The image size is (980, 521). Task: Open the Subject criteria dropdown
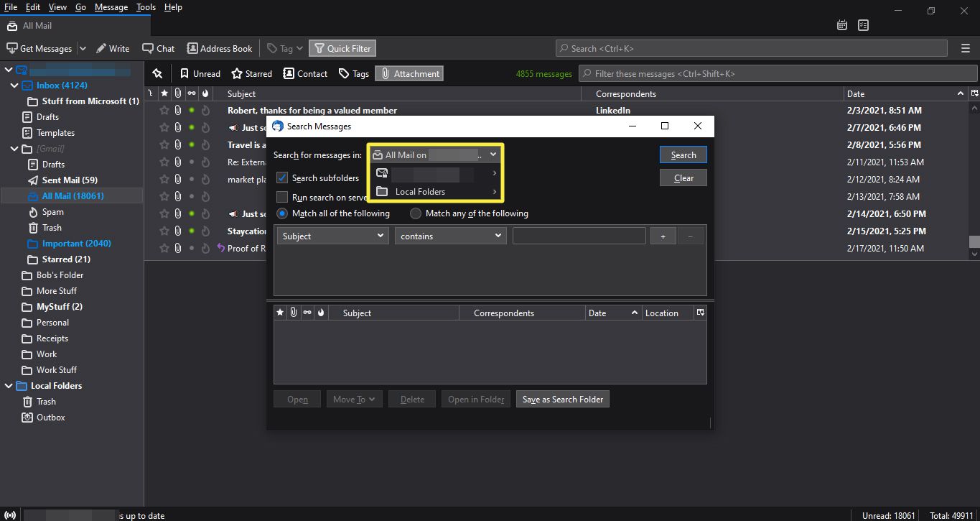tap(333, 236)
